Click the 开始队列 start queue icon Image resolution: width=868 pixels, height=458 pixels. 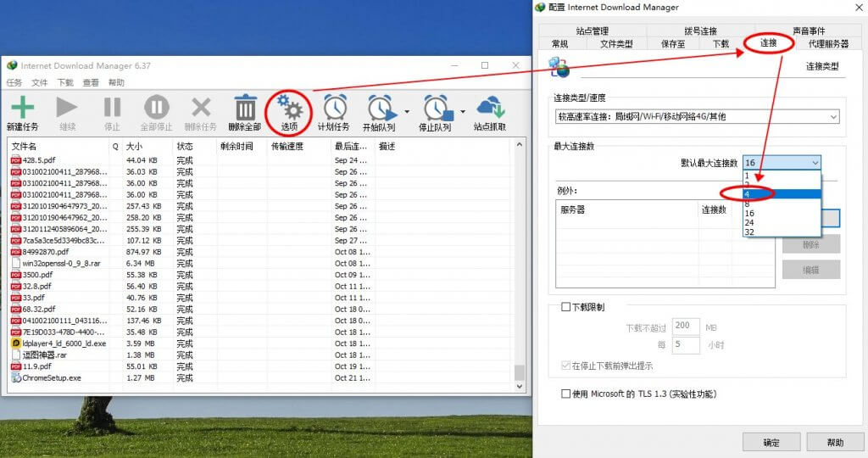point(382,108)
